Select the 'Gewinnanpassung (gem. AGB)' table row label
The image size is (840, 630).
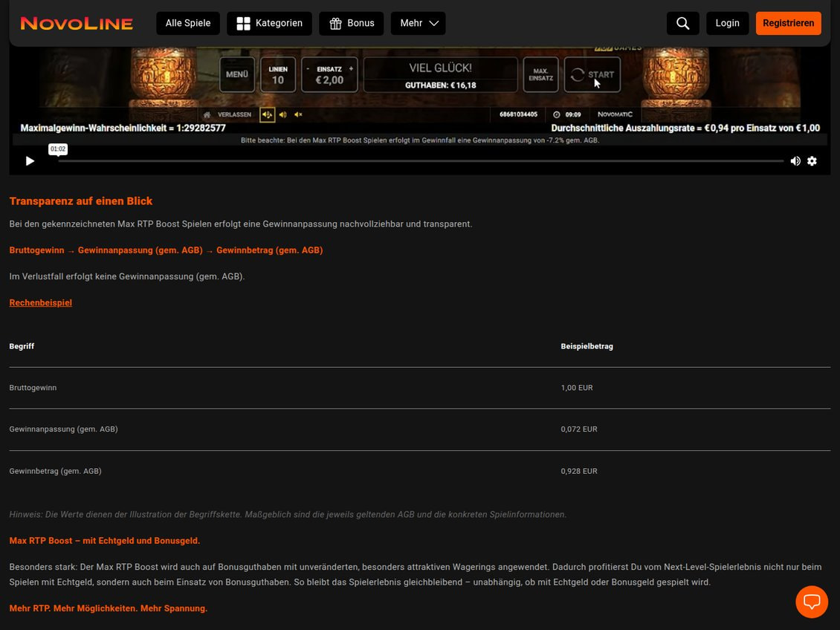pyautogui.click(x=64, y=429)
